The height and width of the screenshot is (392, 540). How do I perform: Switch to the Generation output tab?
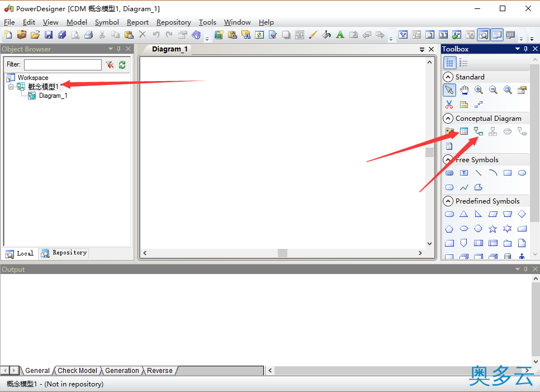point(122,371)
